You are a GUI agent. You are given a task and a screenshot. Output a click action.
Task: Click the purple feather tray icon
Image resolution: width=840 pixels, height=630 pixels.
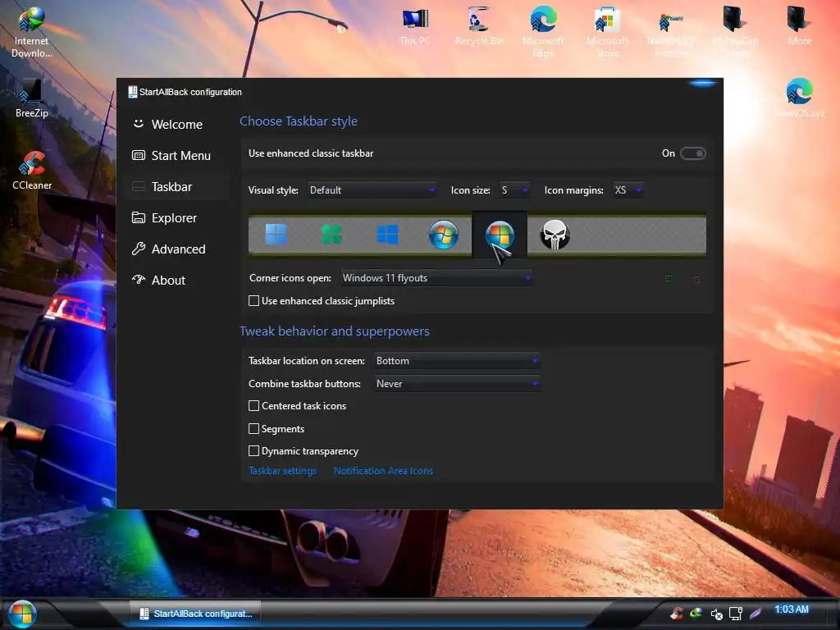click(x=756, y=614)
